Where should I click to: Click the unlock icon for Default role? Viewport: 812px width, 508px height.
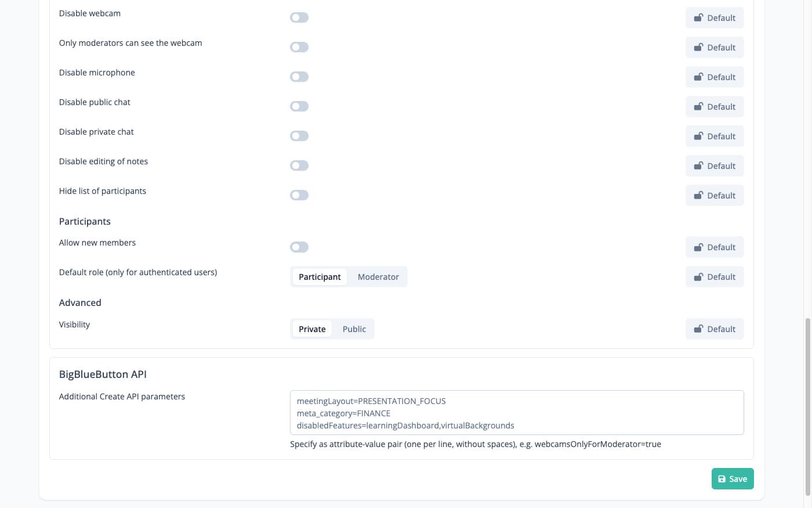[x=698, y=277]
